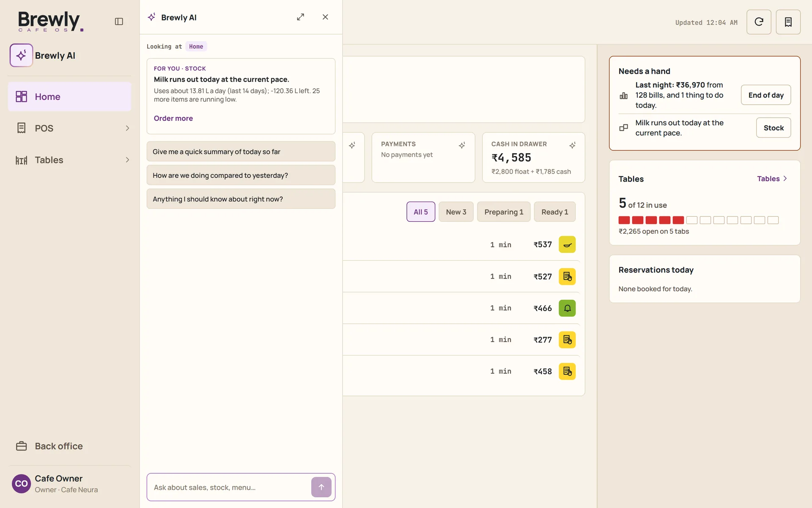Click the Brewly Cafe OS logo
This screenshot has height=508, width=812.
50,21
